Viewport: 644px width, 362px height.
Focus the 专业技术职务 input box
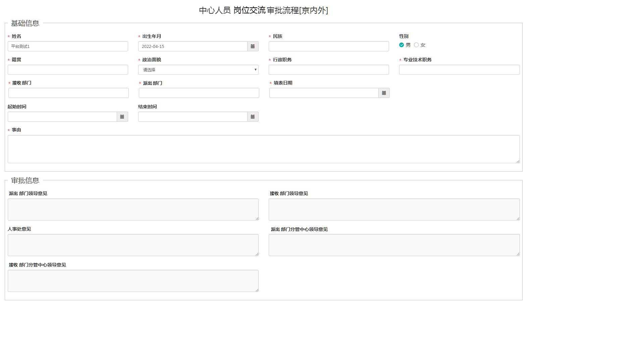(459, 70)
